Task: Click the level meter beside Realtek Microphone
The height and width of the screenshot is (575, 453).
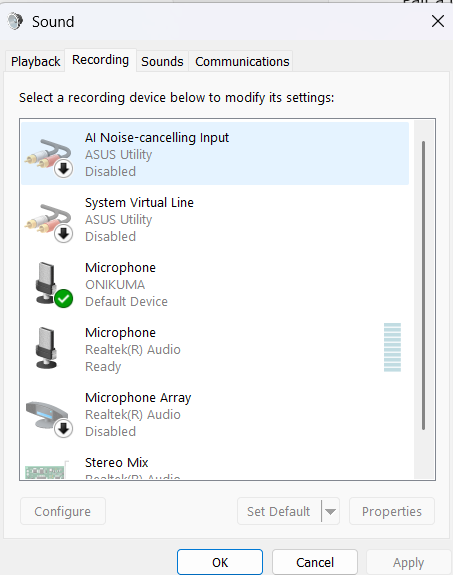Action: [x=392, y=347]
